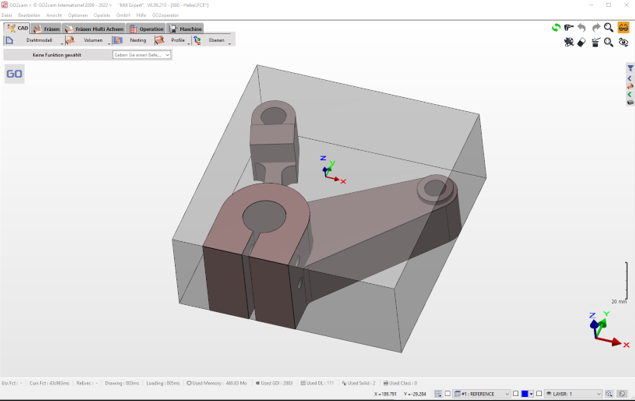Click the green refresh arrows icon
The image size is (635, 401).
pos(556,28)
